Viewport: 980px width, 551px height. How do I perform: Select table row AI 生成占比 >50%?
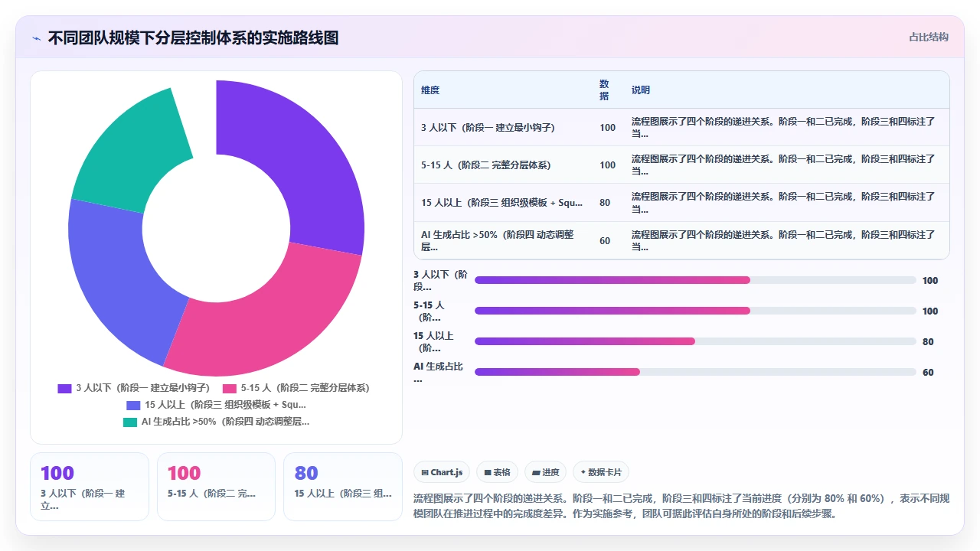[681, 240]
